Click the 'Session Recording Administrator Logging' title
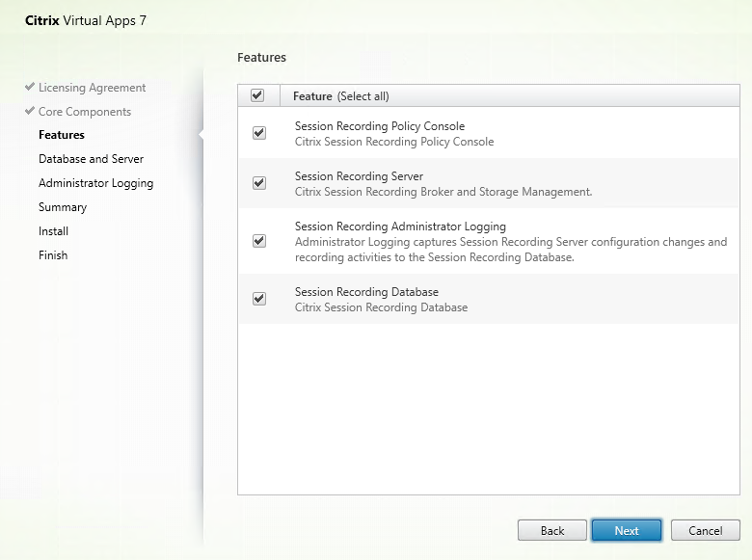752x560 pixels. (x=400, y=227)
